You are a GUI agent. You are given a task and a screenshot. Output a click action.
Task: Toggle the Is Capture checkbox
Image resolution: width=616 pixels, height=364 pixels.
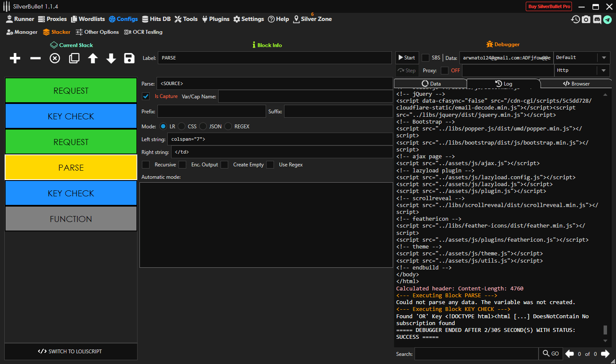point(146,97)
